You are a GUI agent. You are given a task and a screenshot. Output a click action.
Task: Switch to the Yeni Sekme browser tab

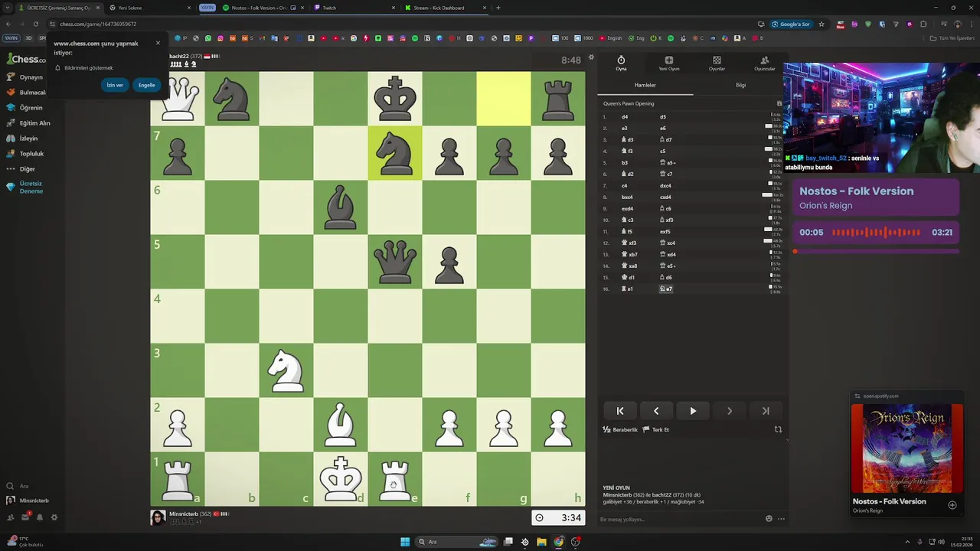point(149,8)
